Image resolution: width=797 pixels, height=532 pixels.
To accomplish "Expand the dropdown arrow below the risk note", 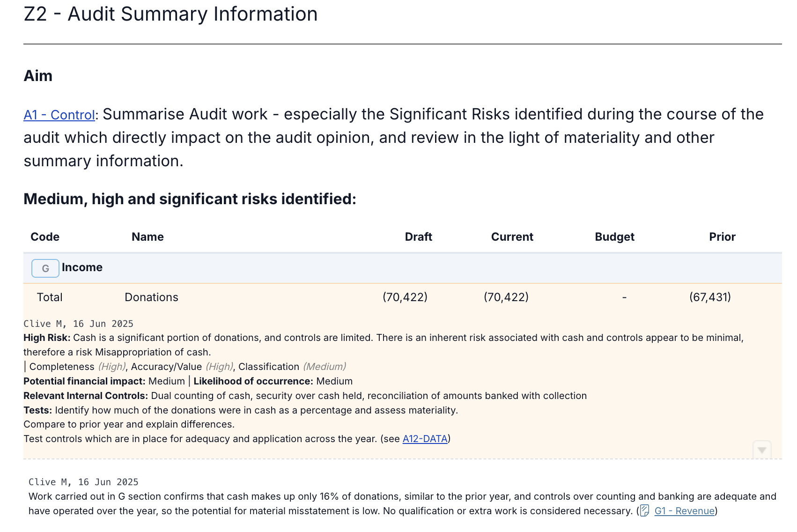I will (762, 450).
